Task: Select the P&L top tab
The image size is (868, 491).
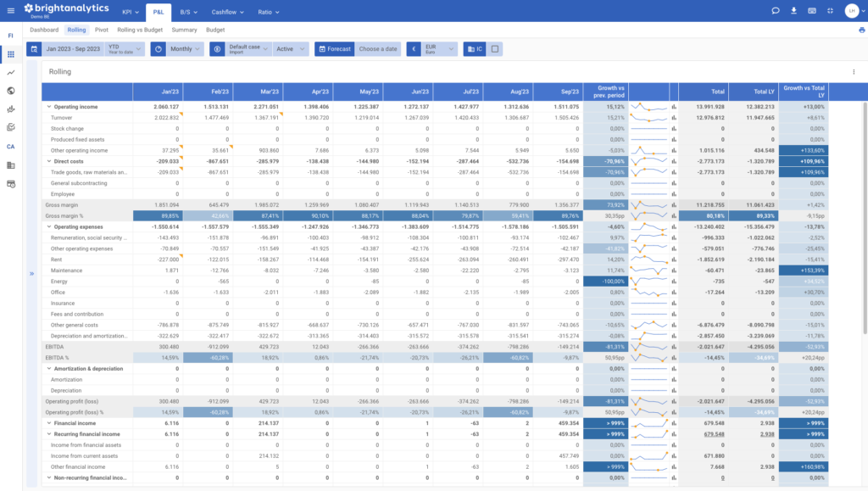Action: (159, 12)
